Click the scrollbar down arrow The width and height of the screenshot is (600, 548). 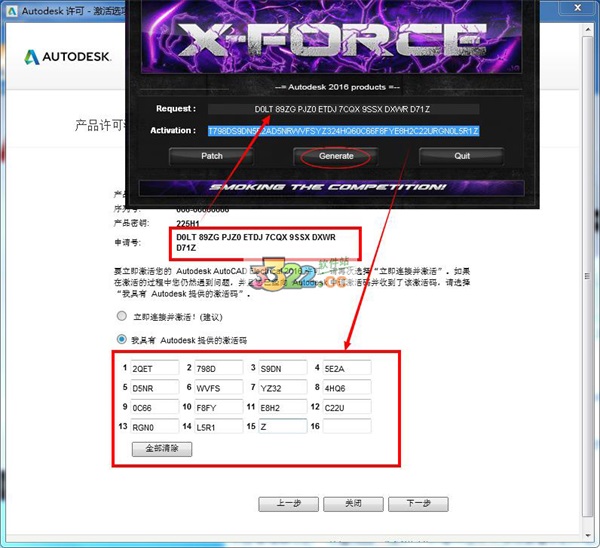(x=588, y=535)
